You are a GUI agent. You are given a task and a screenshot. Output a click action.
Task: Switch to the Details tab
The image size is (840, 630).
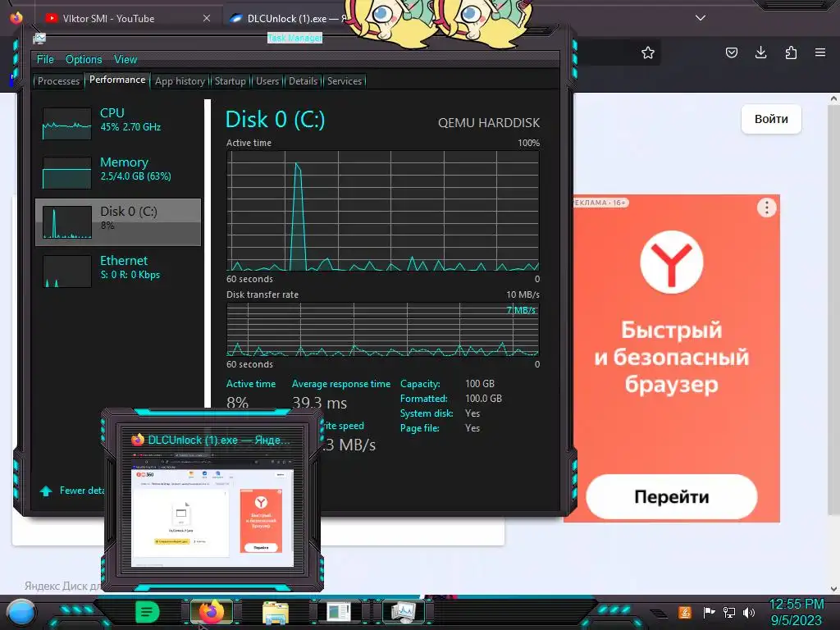(304, 81)
